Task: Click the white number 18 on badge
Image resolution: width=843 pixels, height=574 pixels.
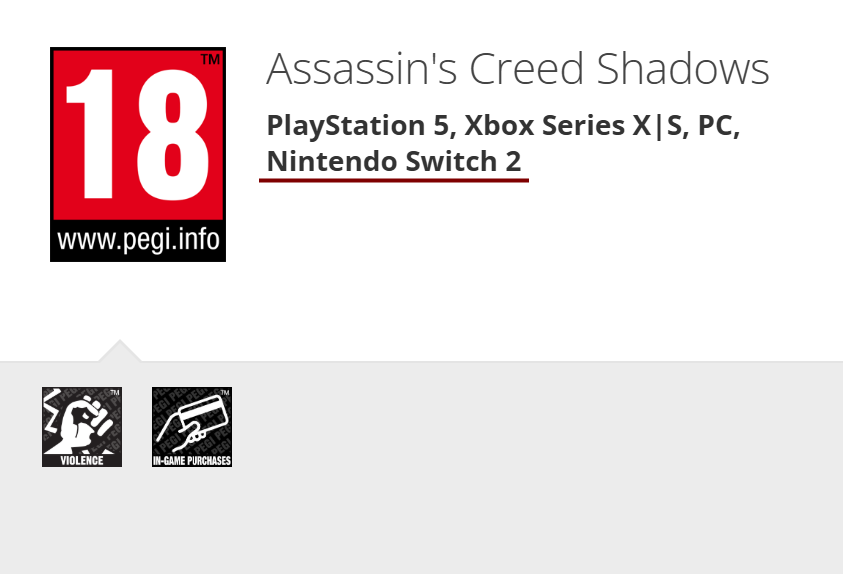Action: (137, 134)
